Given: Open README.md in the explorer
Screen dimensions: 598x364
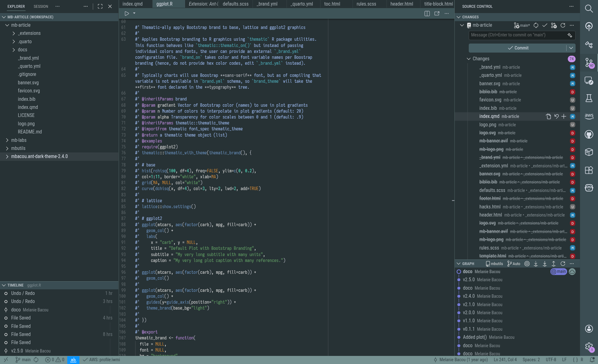Looking at the screenshot, I should 30,132.
